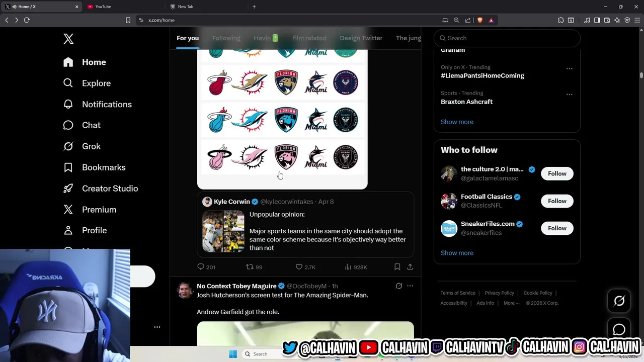Follow Football Classics account

tap(557, 201)
